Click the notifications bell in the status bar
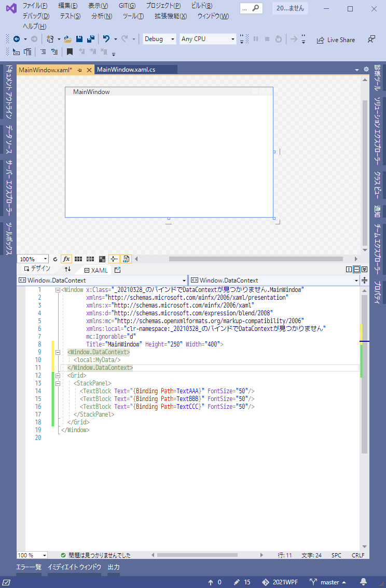 point(363,582)
